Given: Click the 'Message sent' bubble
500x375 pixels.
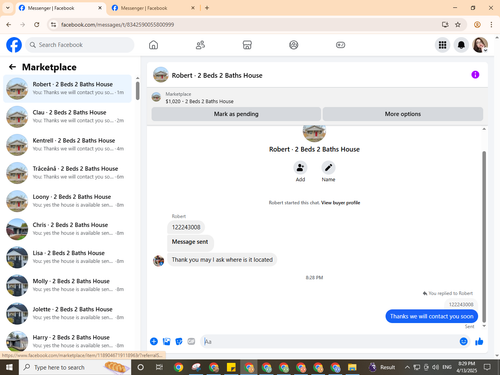Looking at the screenshot, I should [x=190, y=242].
